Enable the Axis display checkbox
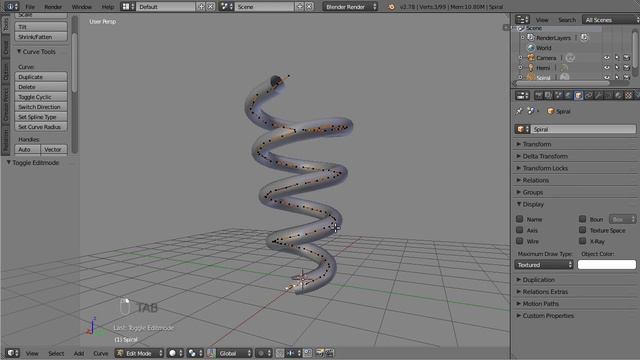Screen dimensions: 640x360 [x=519, y=230]
